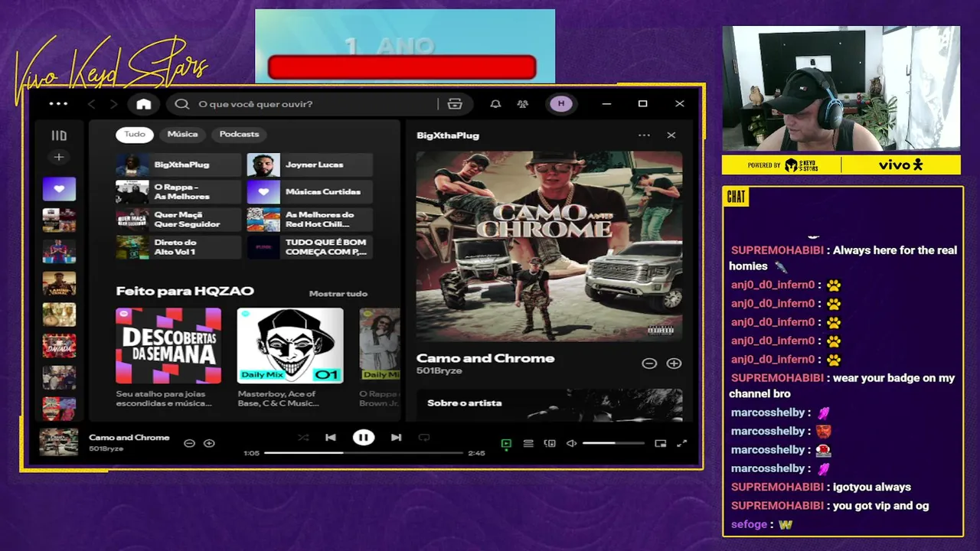Open O Rappa - As Melhores tile

point(178,192)
